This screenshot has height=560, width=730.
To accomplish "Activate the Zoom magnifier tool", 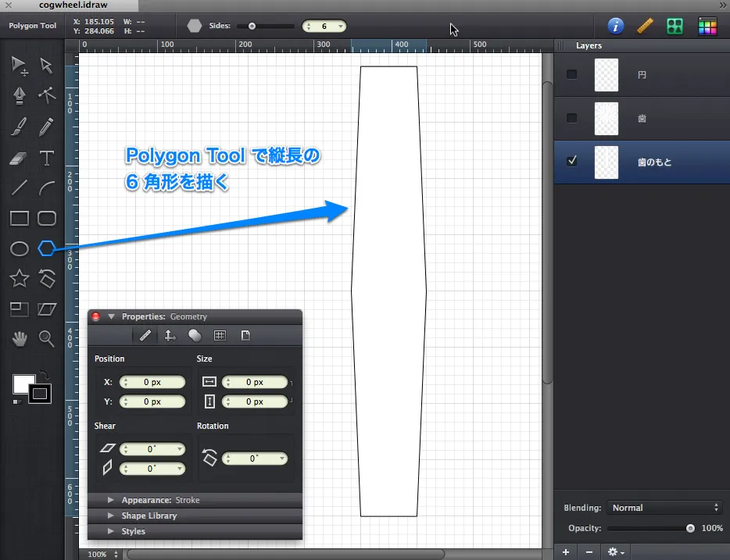I will pyautogui.click(x=47, y=338).
